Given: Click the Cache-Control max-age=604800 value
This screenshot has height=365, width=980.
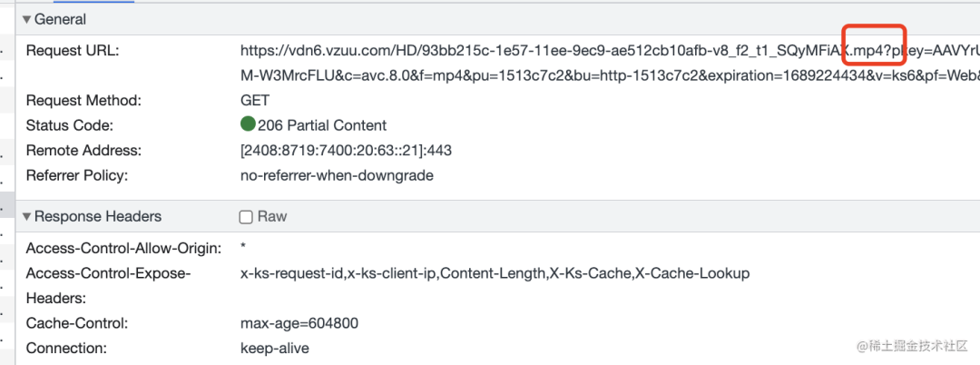Looking at the screenshot, I should [299, 324].
